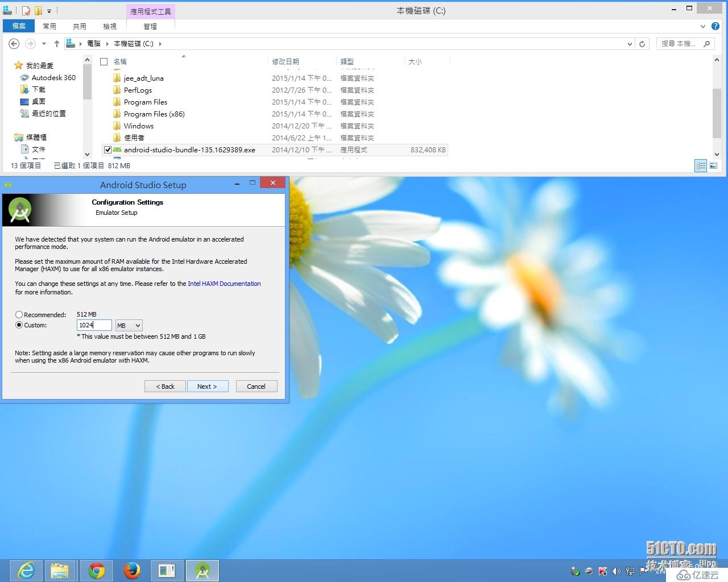This screenshot has height=582, width=728.
Task: Open the 共用 ribbon tab
Action: [x=80, y=26]
